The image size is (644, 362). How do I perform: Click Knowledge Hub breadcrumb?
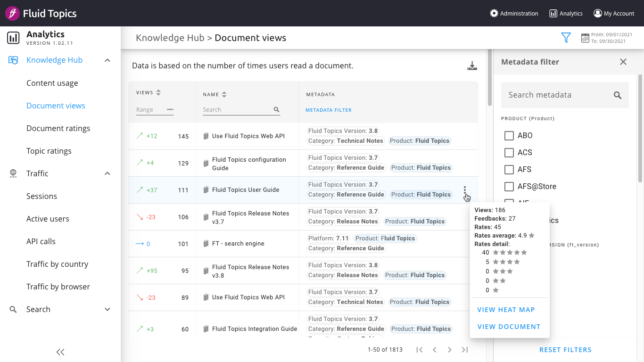170,38
